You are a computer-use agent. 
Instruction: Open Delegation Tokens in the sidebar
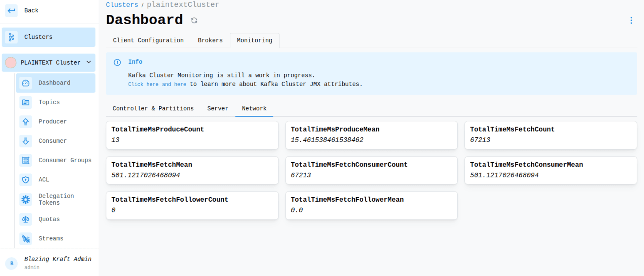click(55, 200)
